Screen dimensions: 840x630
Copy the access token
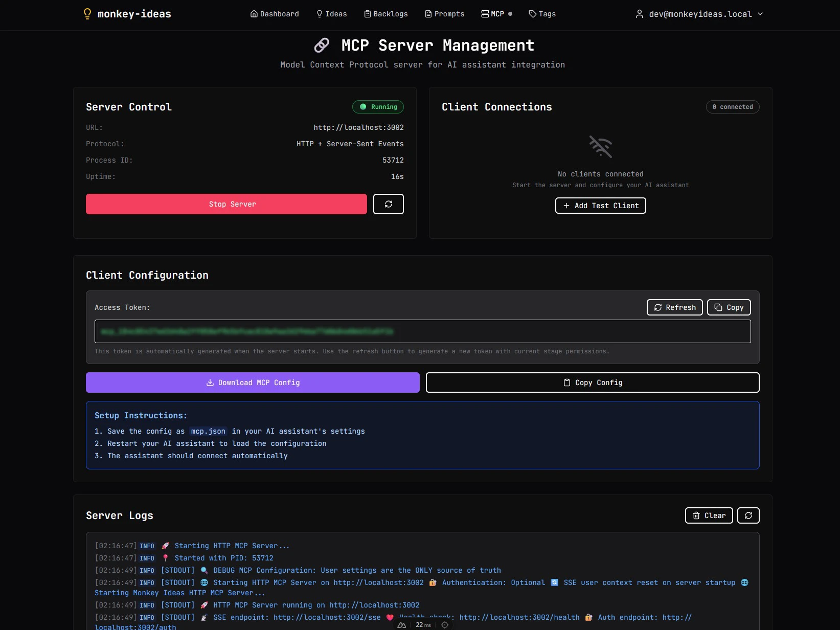tap(729, 307)
